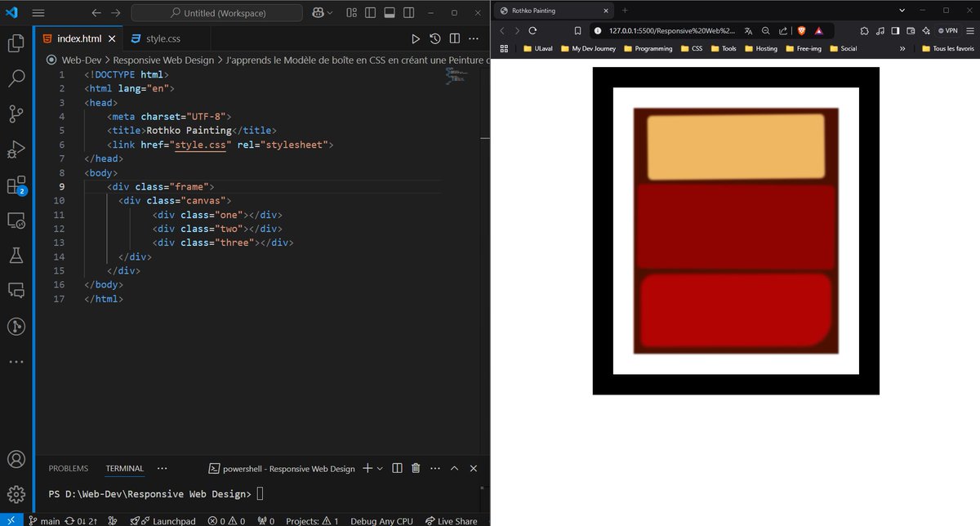Create a new terminal with plus icon
Viewport: 980px width, 526px height.
[367, 468]
